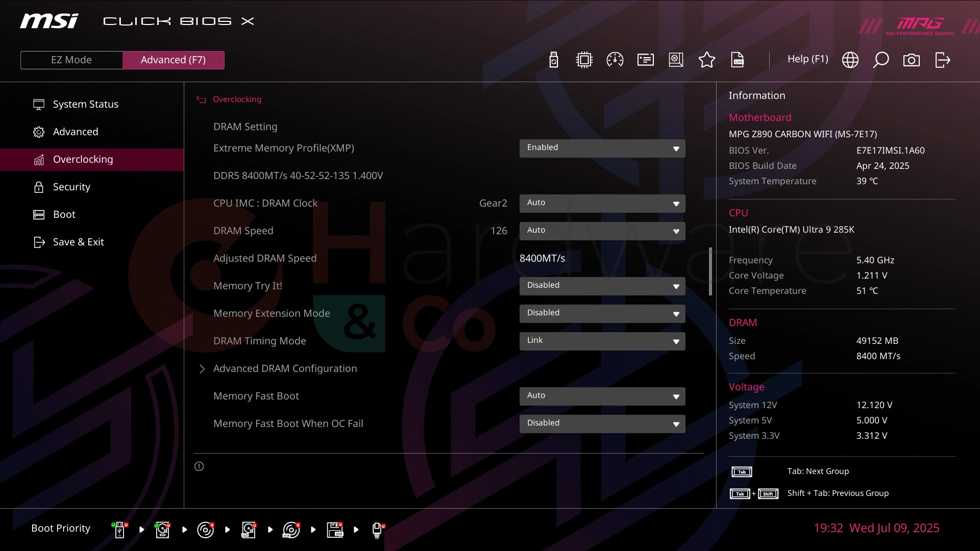The height and width of the screenshot is (551, 980).
Task: Open the Favorites star icon
Action: coord(706,60)
